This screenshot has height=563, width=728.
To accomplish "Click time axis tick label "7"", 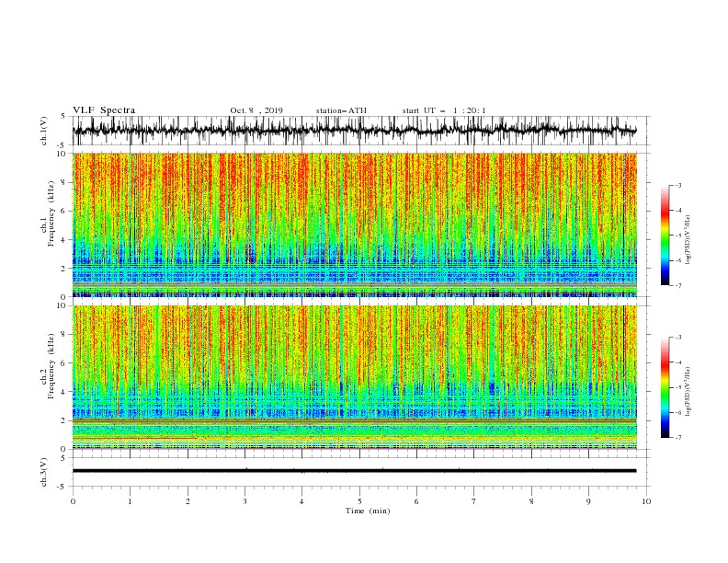I will 474,501.
